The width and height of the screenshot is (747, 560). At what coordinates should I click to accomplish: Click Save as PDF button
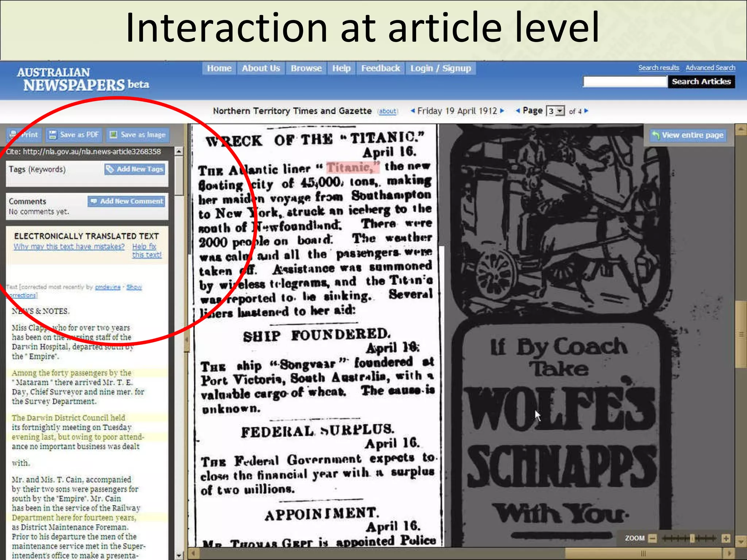[x=74, y=135]
